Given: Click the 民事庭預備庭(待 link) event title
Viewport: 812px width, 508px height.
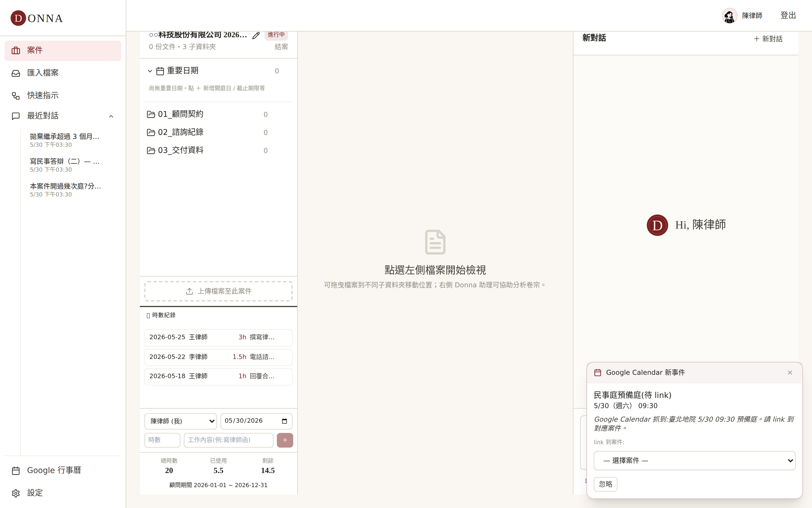Looking at the screenshot, I should coord(632,395).
